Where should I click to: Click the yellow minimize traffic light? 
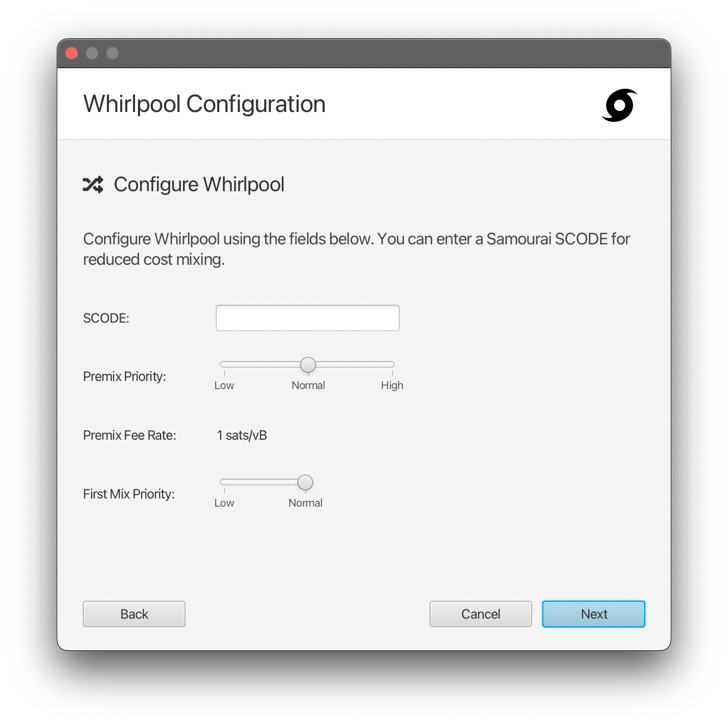coord(92,53)
